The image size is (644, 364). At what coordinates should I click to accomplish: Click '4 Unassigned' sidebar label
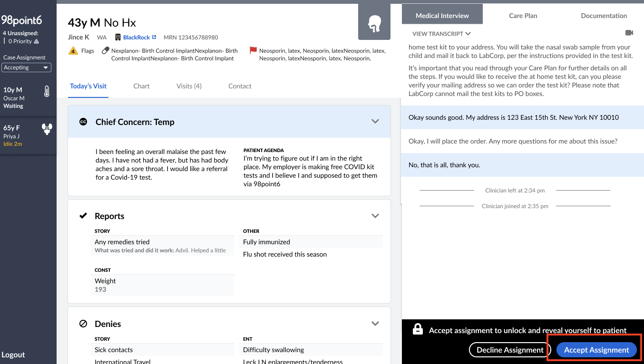20,33
